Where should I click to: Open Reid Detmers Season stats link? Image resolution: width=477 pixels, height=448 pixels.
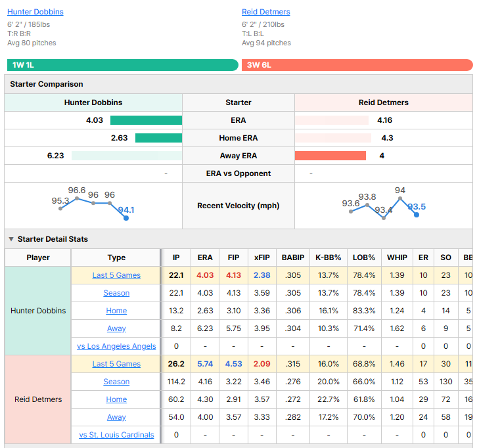(x=116, y=382)
